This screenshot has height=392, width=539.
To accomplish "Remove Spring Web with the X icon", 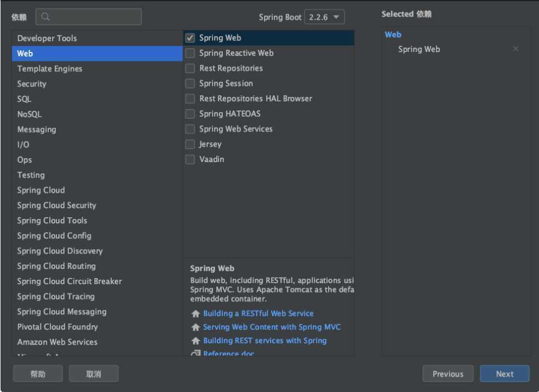I will 515,49.
